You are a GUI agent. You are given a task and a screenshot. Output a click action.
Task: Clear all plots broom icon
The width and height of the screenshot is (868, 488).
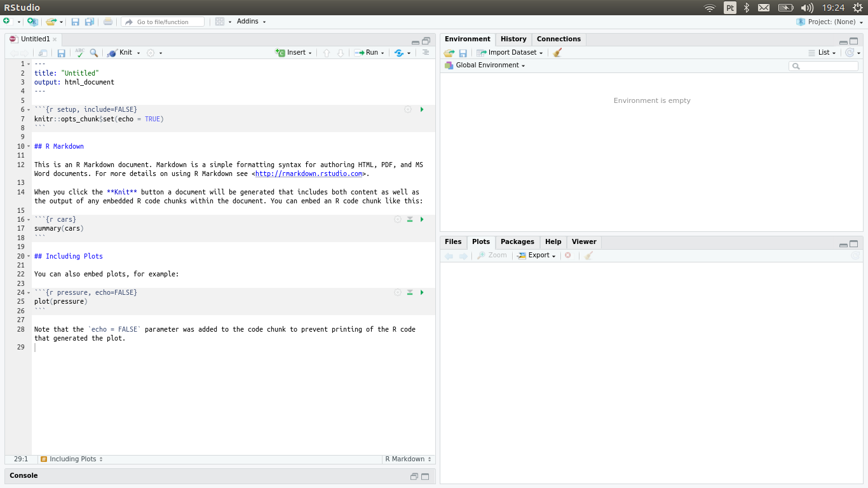pos(589,255)
